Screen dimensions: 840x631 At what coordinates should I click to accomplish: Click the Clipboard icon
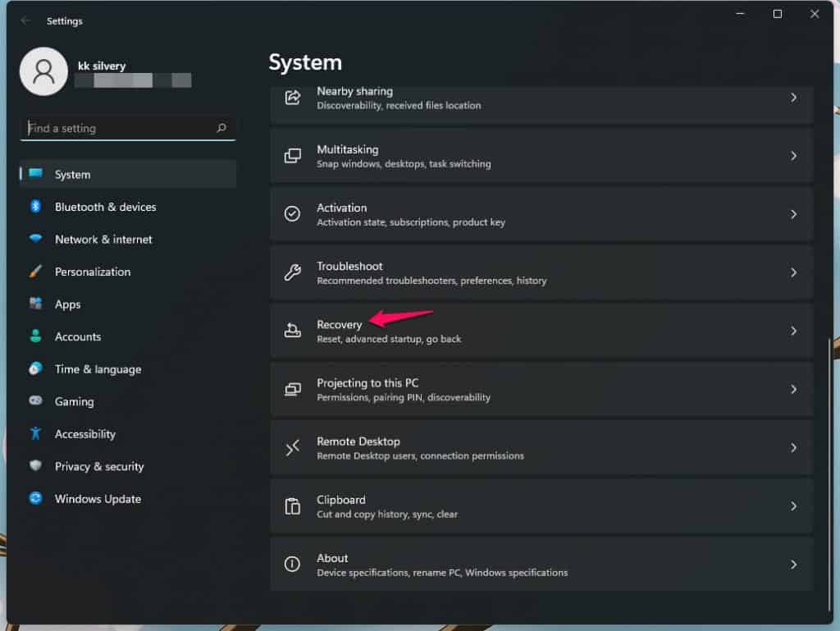[x=293, y=506]
